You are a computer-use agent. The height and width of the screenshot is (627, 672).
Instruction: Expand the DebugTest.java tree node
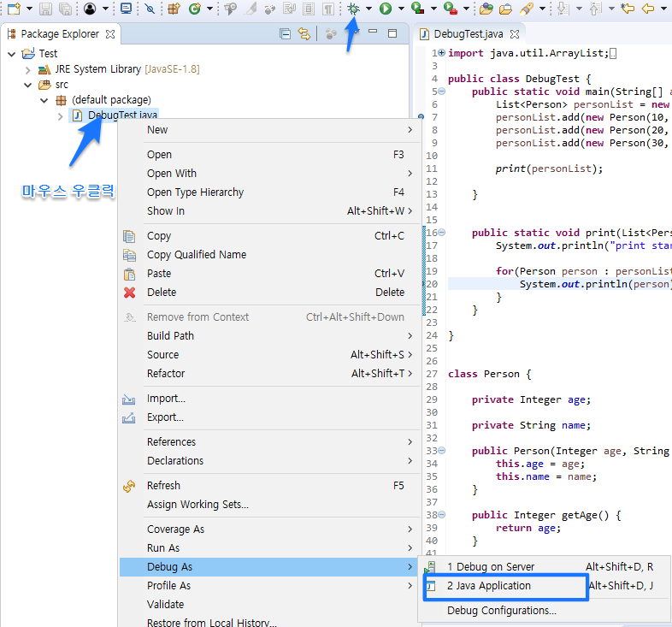coord(61,115)
